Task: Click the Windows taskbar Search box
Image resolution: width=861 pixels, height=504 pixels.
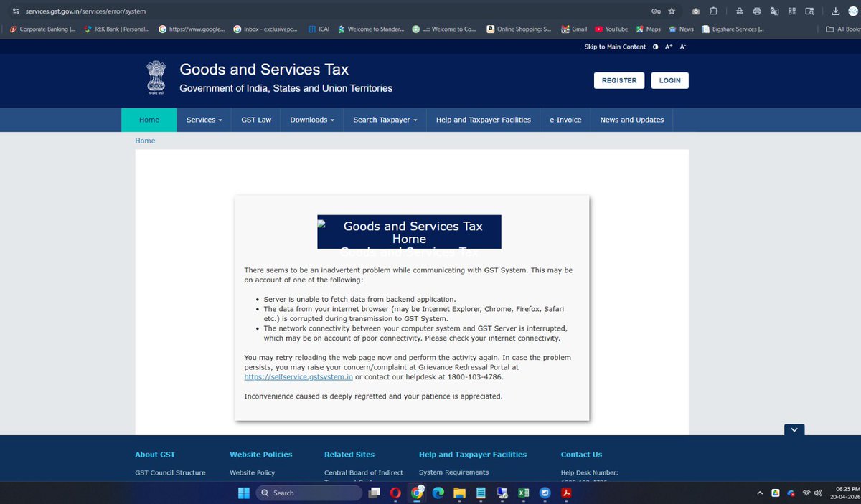Action: point(309,493)
